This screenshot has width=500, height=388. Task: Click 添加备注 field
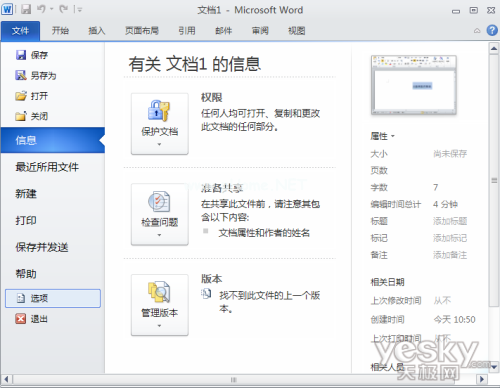coord(450,255)
